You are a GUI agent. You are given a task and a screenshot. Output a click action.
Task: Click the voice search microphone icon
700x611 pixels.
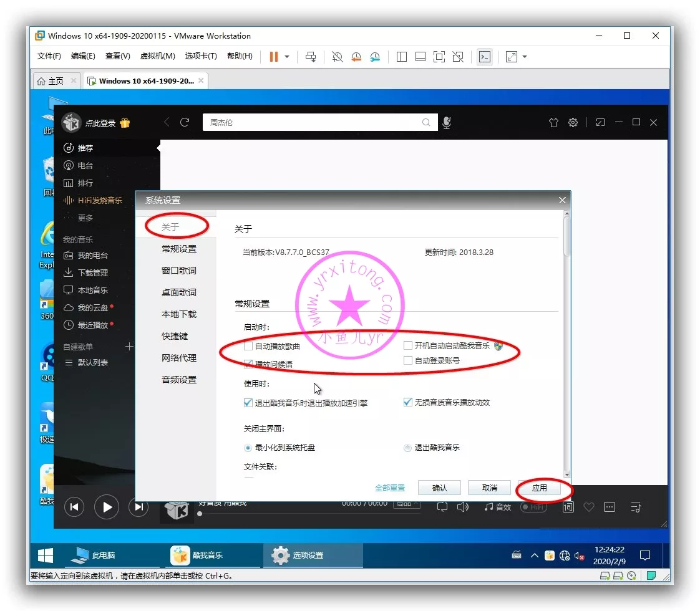click(447, 123)
